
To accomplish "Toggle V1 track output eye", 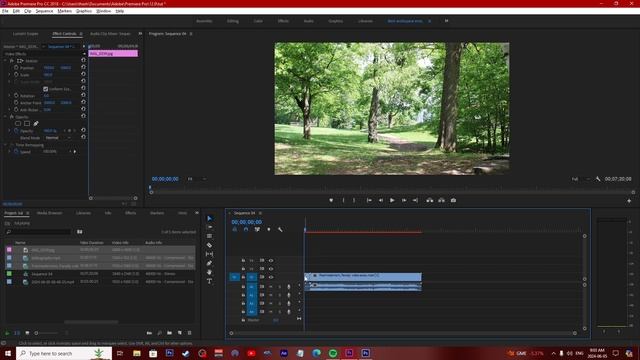I will 271,277.
